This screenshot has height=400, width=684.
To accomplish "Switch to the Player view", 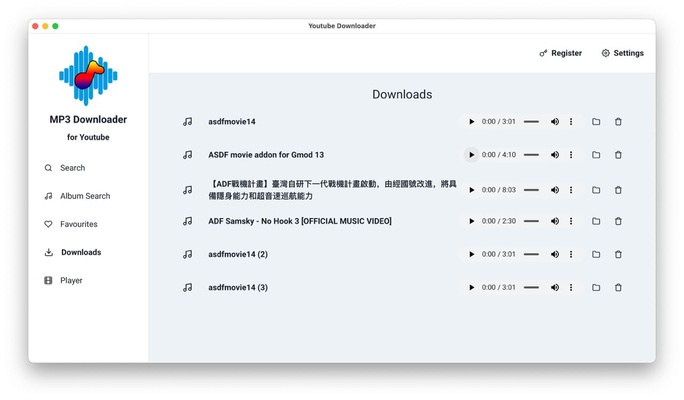I will point(63,280).
